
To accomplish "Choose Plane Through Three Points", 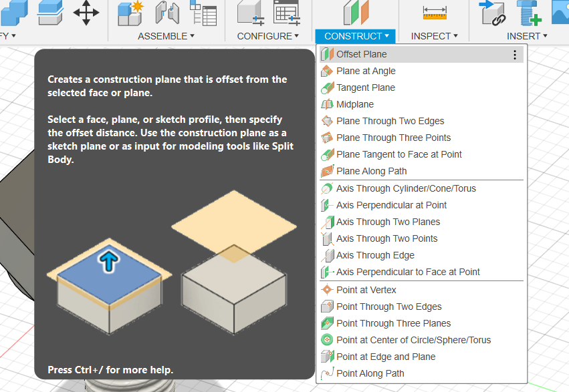I will pyautogui.click(x=421, y=138).
